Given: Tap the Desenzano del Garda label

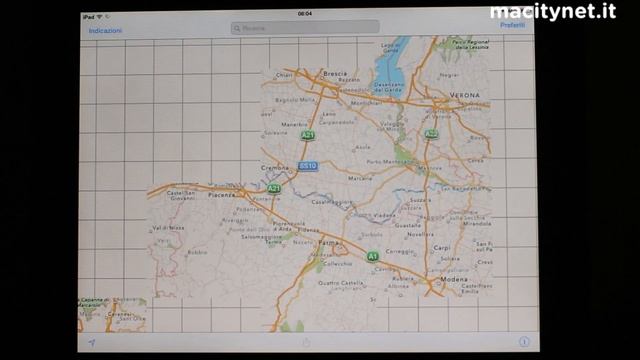Looking at the screenshot, I should [389, 87].
